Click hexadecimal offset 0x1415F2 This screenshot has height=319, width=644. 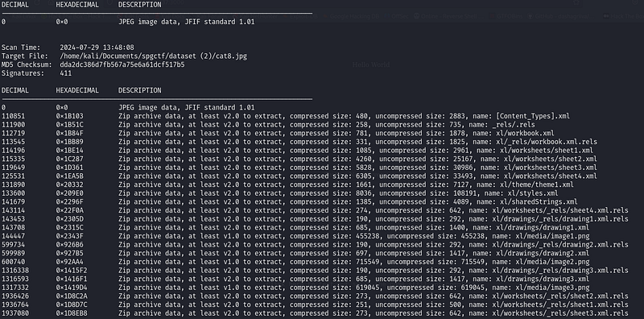point(72,271)
